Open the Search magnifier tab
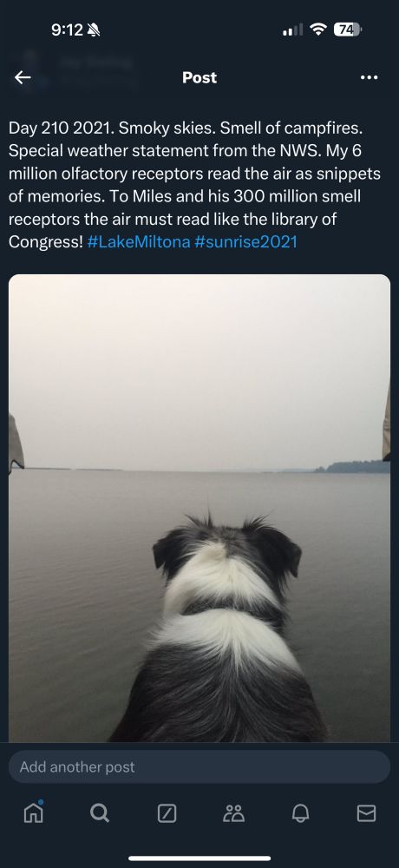Viewport: 399px width, 868px height. [x=100, y=812]
